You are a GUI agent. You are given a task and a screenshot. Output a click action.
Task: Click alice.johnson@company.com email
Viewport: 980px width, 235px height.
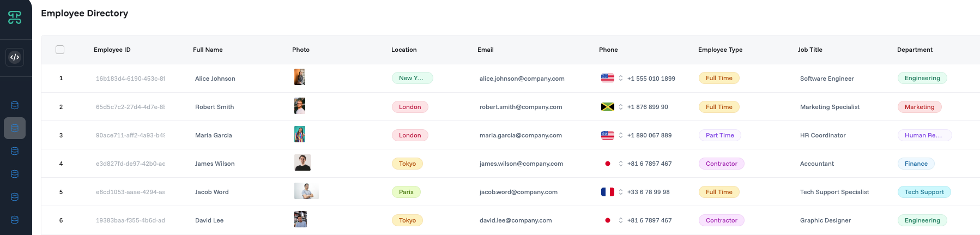[x=522, y=79]
